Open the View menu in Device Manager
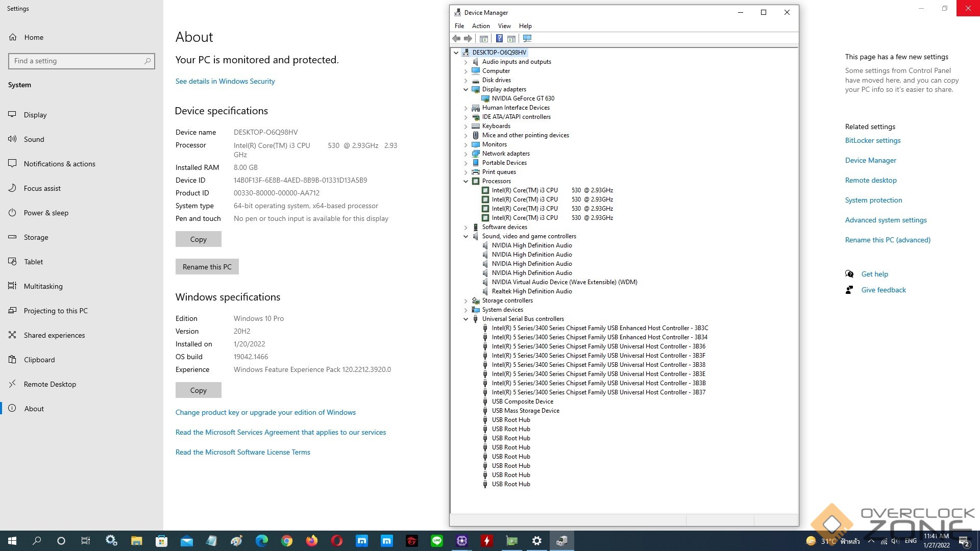 coord(504,26)
